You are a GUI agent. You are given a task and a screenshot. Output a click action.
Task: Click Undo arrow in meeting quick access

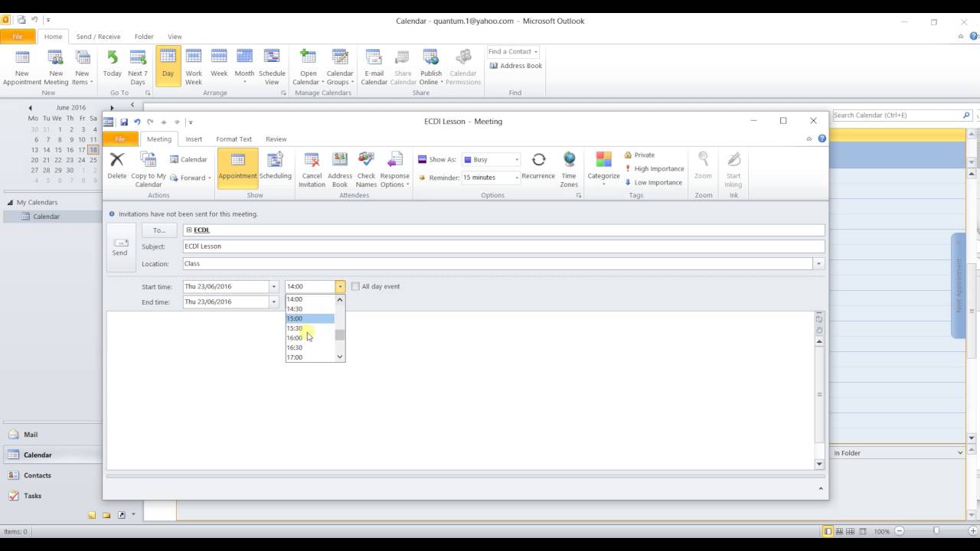point(137,122)
